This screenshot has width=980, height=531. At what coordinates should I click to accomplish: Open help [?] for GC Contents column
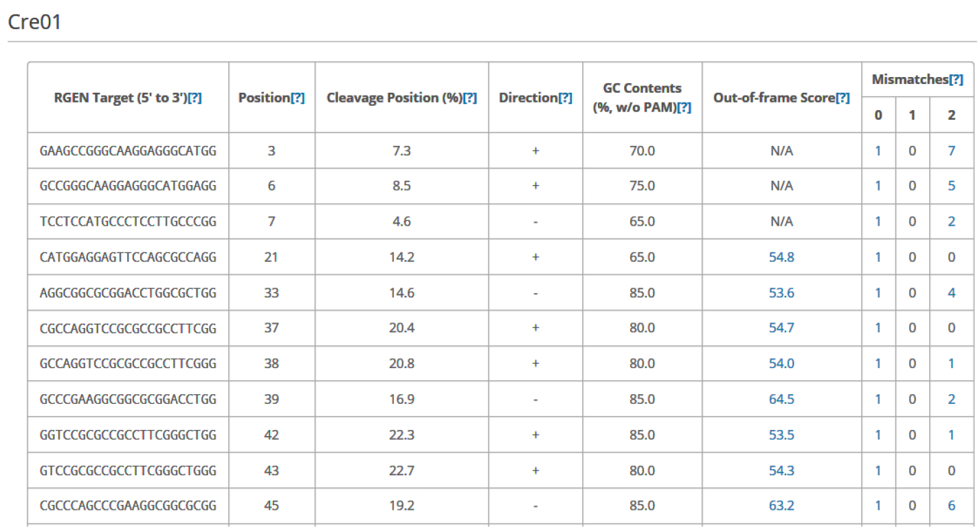tap(684, 107)
